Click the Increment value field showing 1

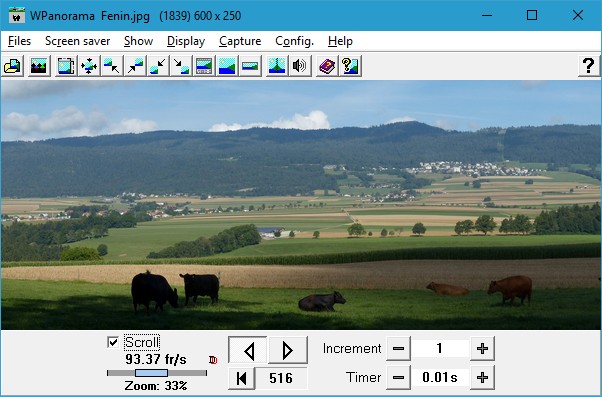pyautogui.click(x=440, y=348)
